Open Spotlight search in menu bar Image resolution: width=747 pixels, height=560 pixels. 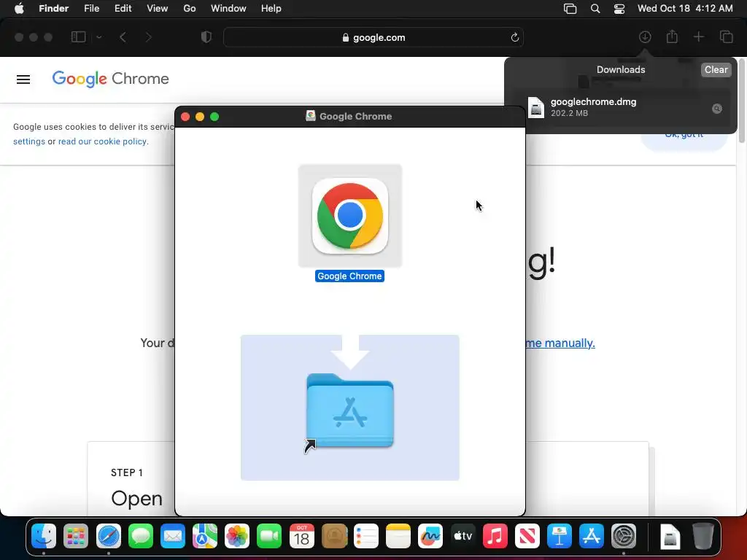595,9
